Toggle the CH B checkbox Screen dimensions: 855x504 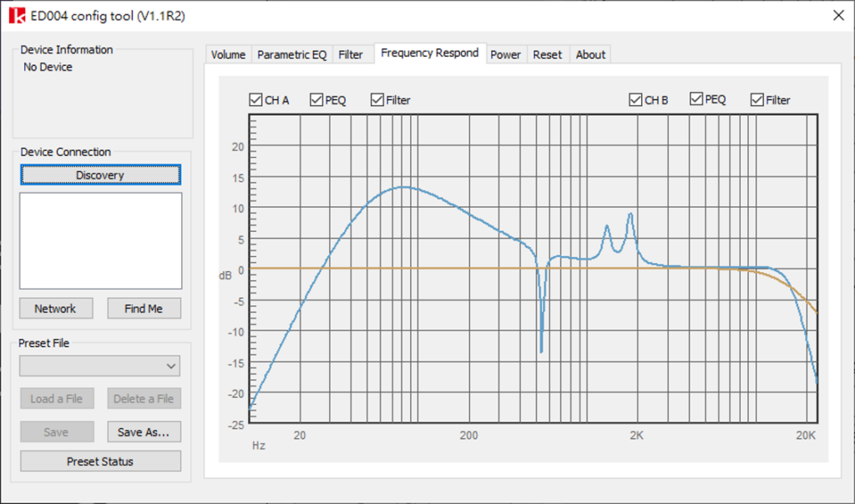(x=635, y=98)
